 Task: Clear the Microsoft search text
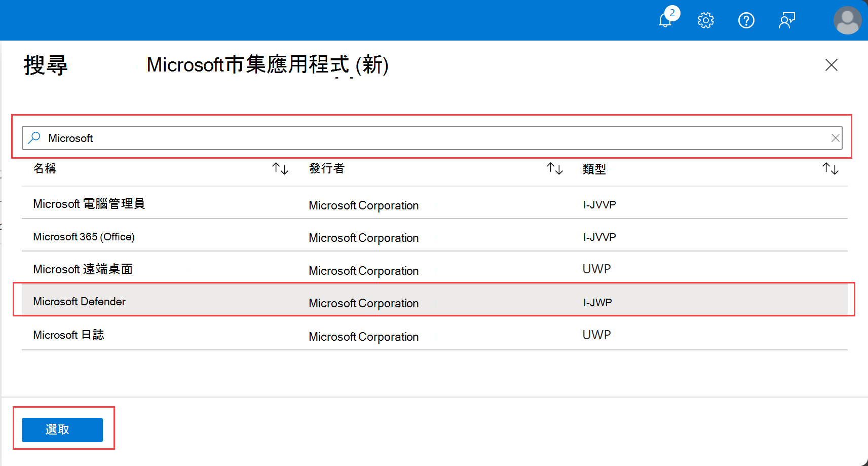coord(836,138)
